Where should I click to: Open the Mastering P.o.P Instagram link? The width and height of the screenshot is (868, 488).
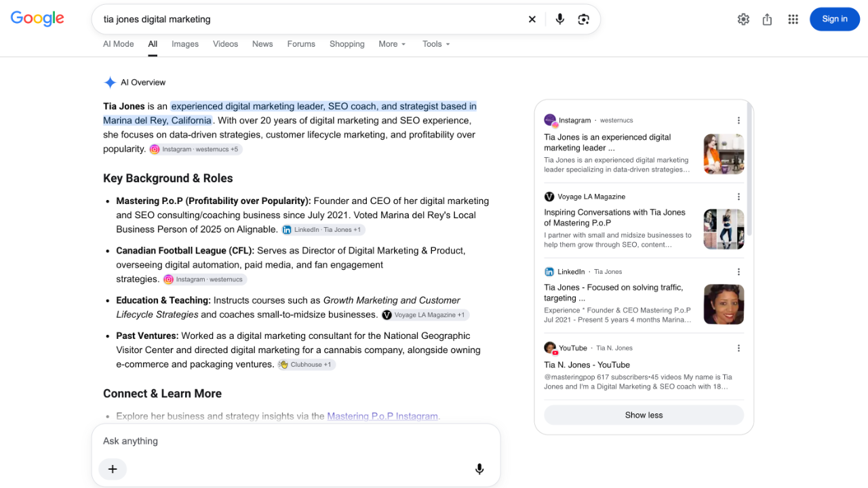tap(382, 416)
